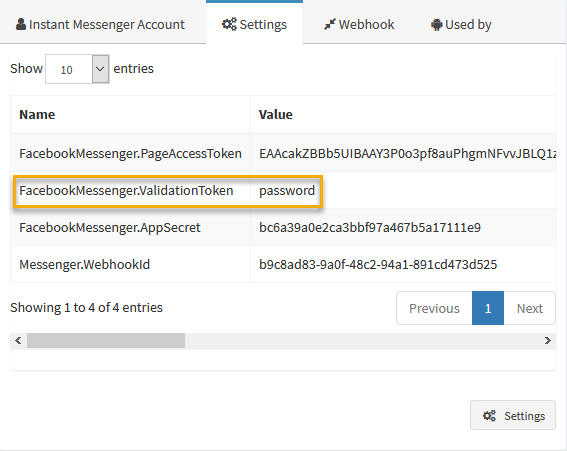
Task: Open the Show entries dropdown
Action: (77, 69)
